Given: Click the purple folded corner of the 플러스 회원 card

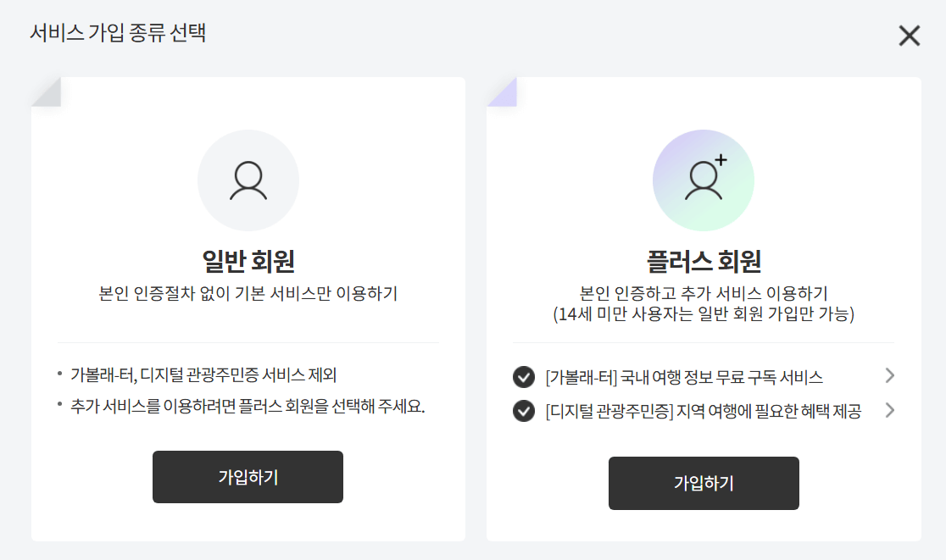Looking at the screenshot, I should pyautogui.click(x=495, y=87).
